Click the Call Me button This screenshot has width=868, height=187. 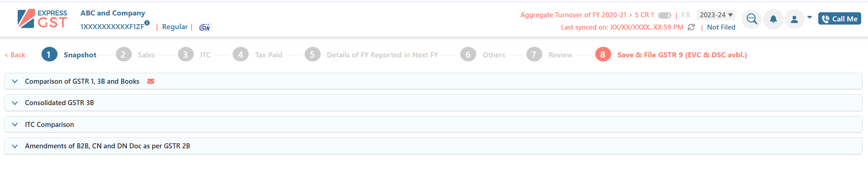click(839, 19)
